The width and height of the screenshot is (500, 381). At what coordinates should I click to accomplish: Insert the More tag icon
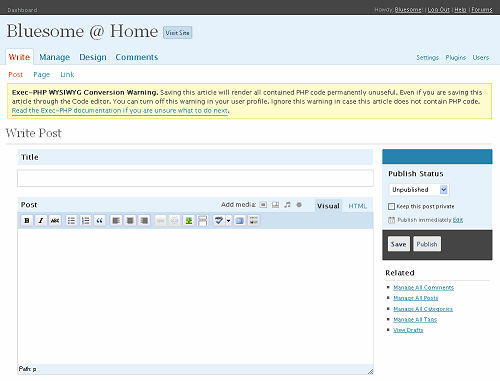pos(202,221)
